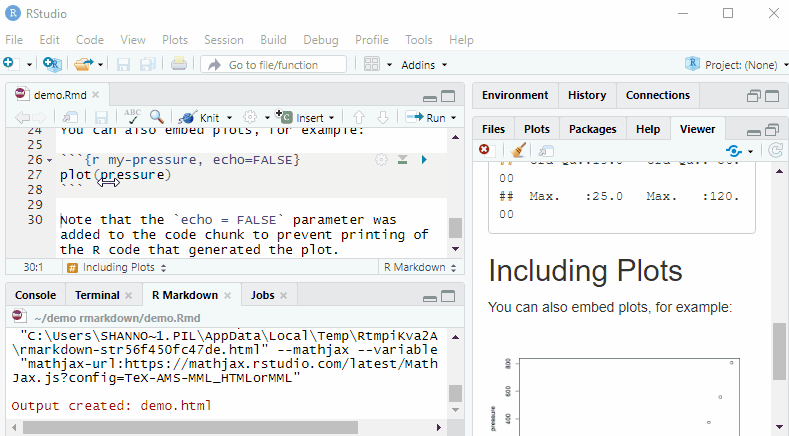Viewport: 789px width, 436px height.
Task: Maximize the source editor pane
Action: coord(448,96)
